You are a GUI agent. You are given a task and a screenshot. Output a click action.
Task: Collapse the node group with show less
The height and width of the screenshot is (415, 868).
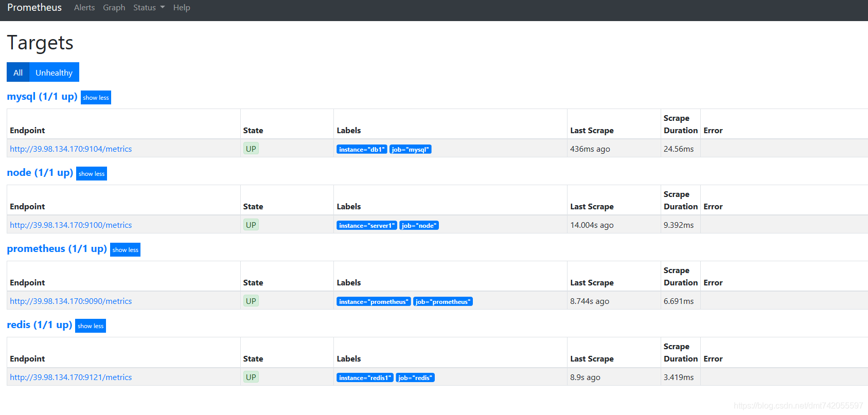click(92, 174)
